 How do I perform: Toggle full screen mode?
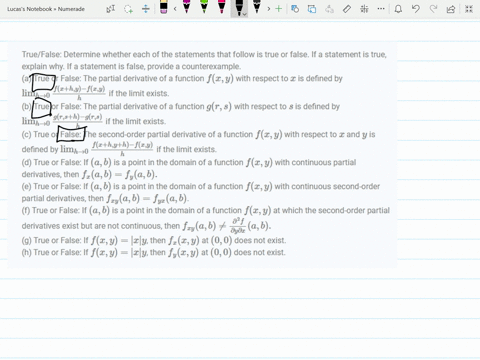469,9
